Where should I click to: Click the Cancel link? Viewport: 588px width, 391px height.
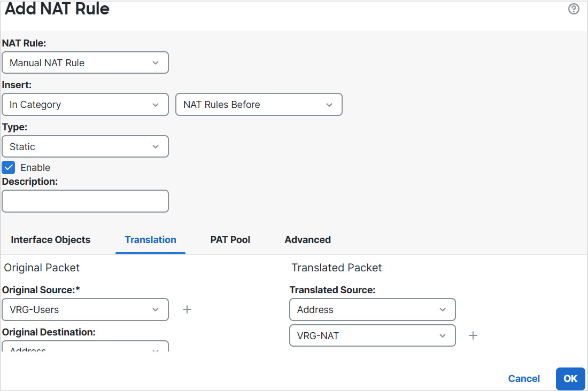pos(524,378)
